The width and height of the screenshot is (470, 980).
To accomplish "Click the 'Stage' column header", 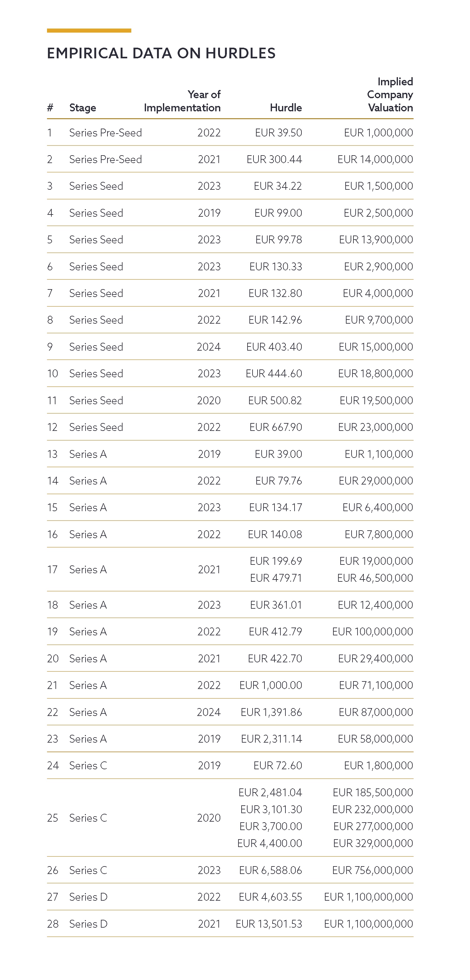I will tap(82, 108).
